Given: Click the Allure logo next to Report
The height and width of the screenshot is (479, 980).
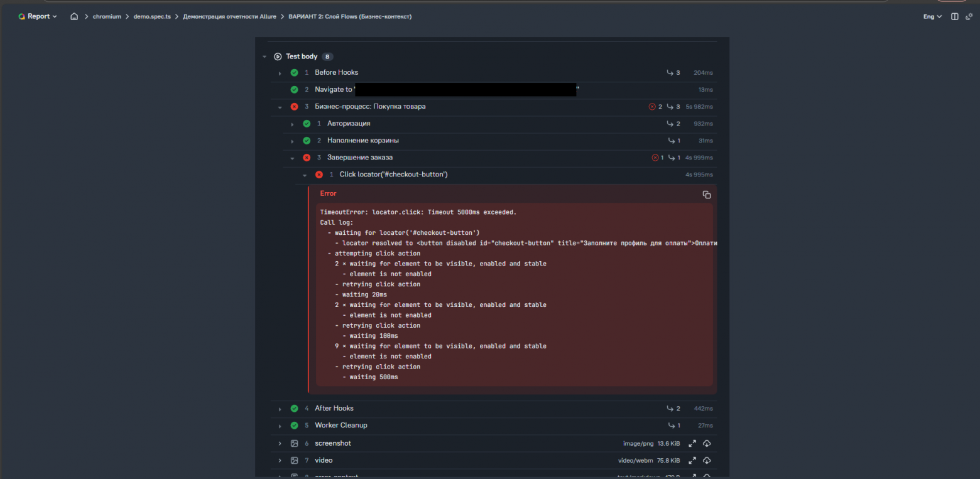Looking at the screenshot, I should coord(21,16).
